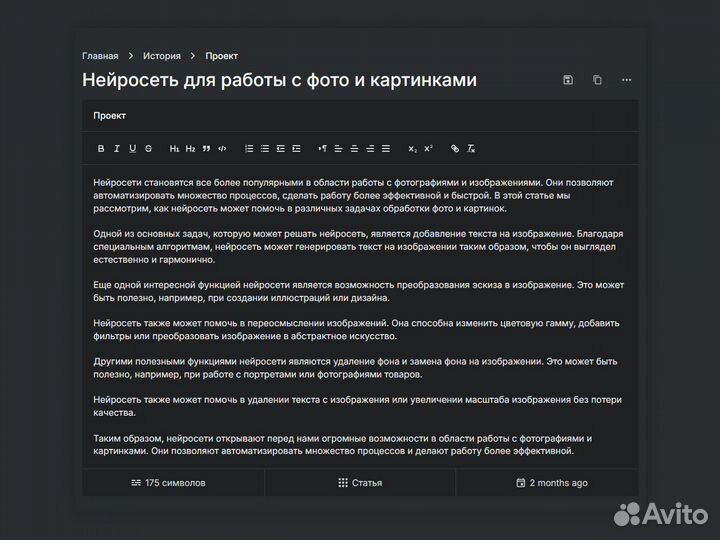
Task: Click the Проект section header
Action: [x=109, y=116]
